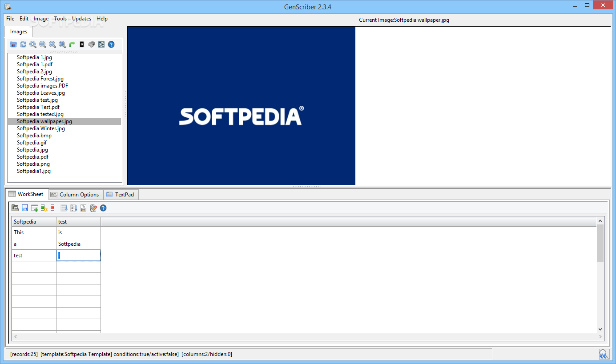
Task: Zoom out of the current image
Action: 43,44
